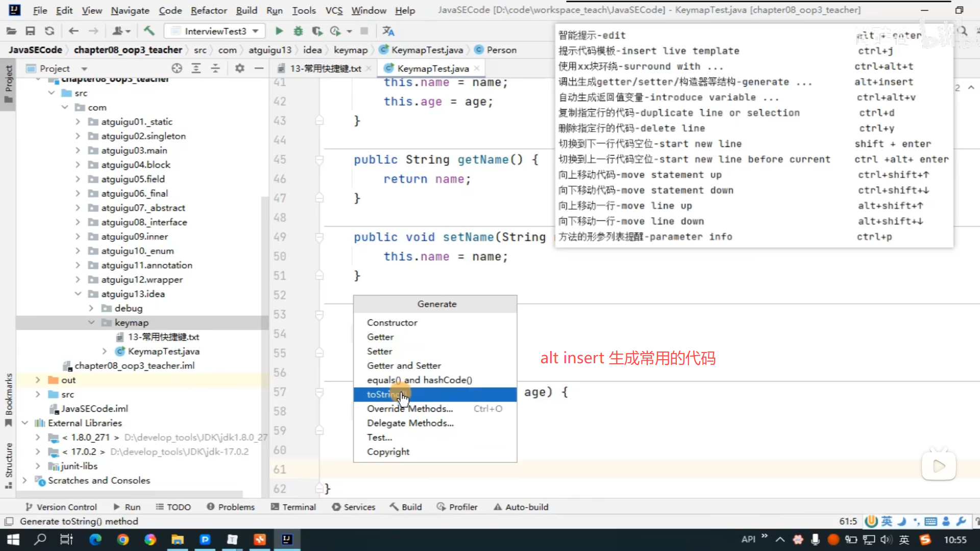Click the Build project hammer icon

149,31
